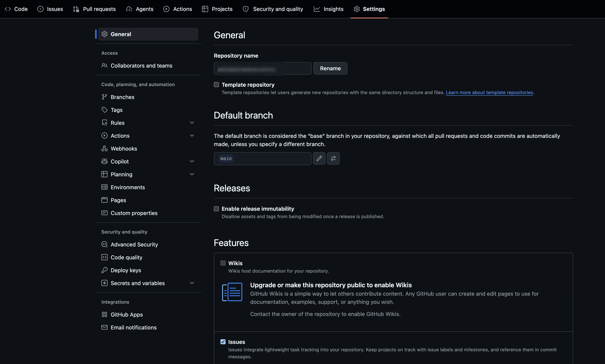The width and height of the screenshot is (605, 364).
Task: Open Advanced Security settings
Action: click(148, 244)
